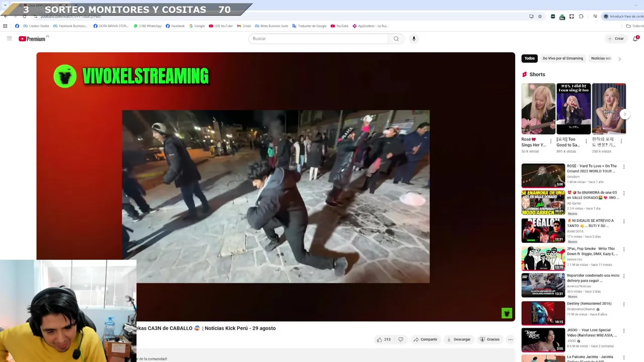Open the Creator Studio bookmark
The height and width of the screenshot is (362, 644).
point(36,26)
